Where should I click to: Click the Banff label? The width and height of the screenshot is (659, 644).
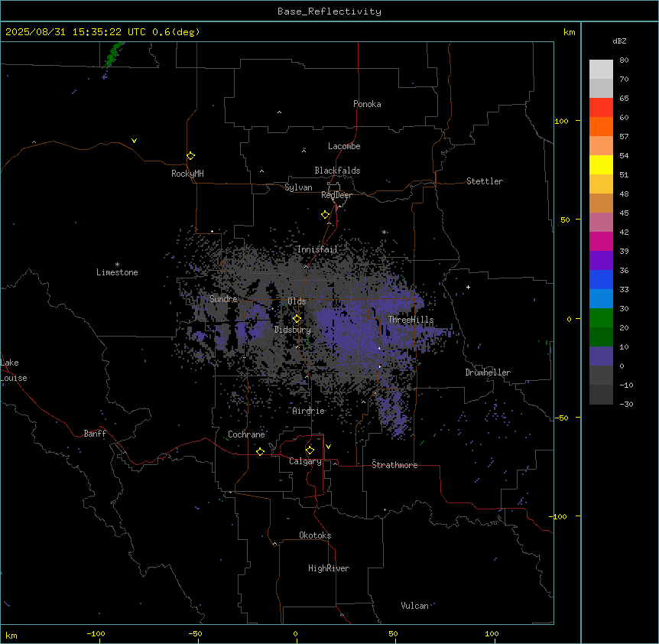[95, 434]
